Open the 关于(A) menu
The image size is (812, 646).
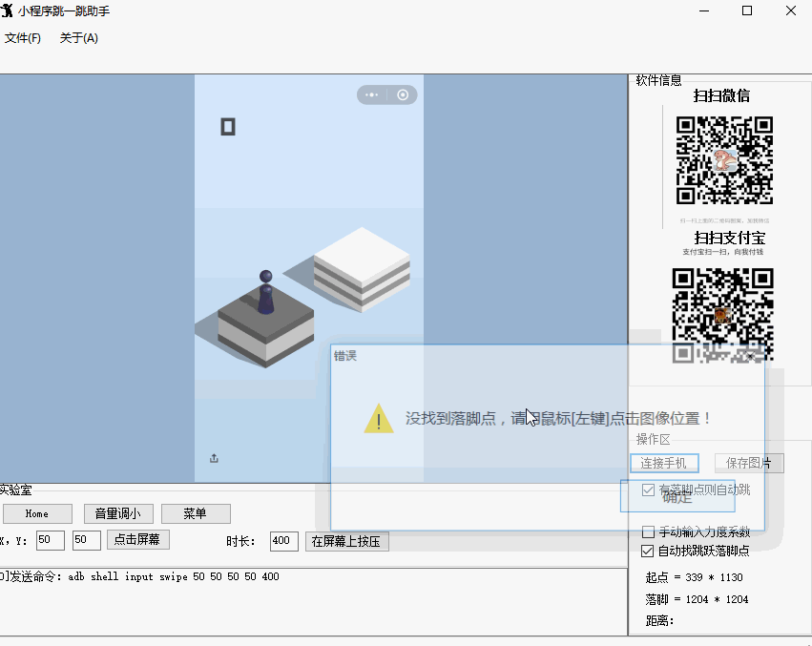(x=78, y=38)
